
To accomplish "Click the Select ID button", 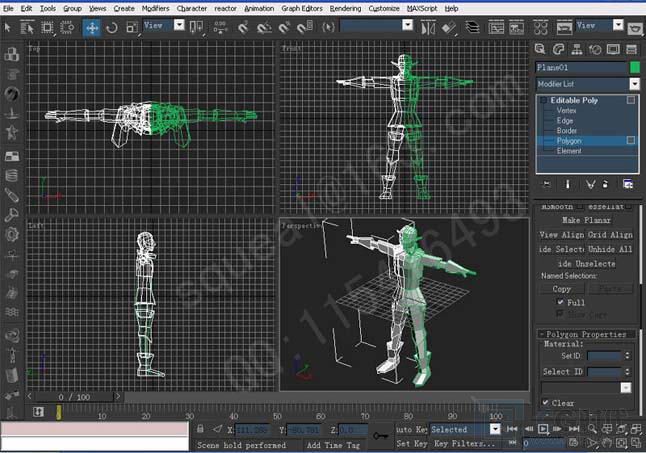I will pyautogui.click(x=562, y=372).
